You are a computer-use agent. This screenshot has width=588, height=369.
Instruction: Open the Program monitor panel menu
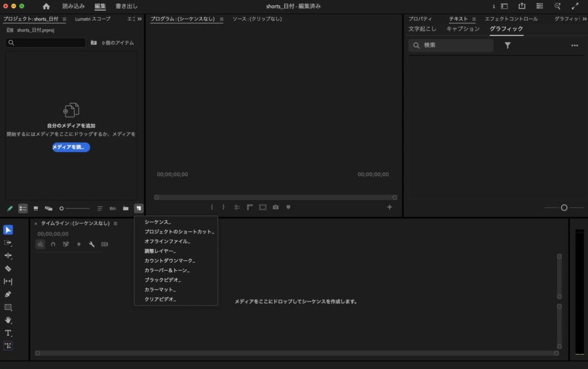tap(222, 19)
